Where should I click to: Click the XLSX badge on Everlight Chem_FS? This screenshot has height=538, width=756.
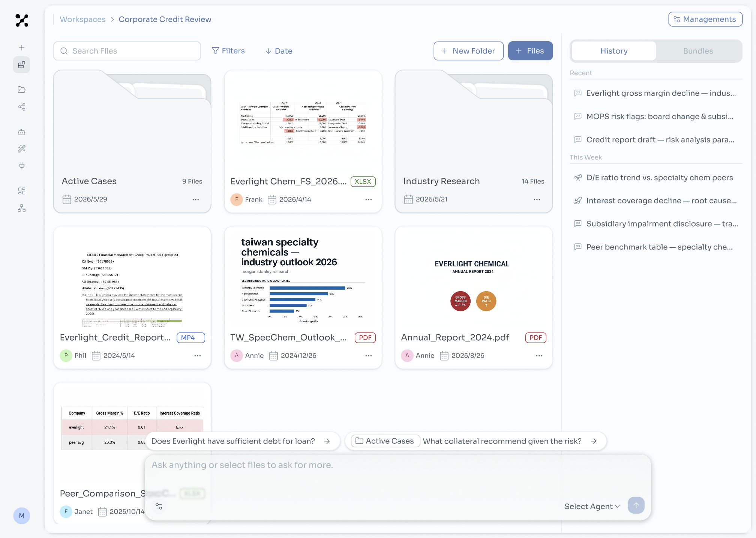coord(363,182)
